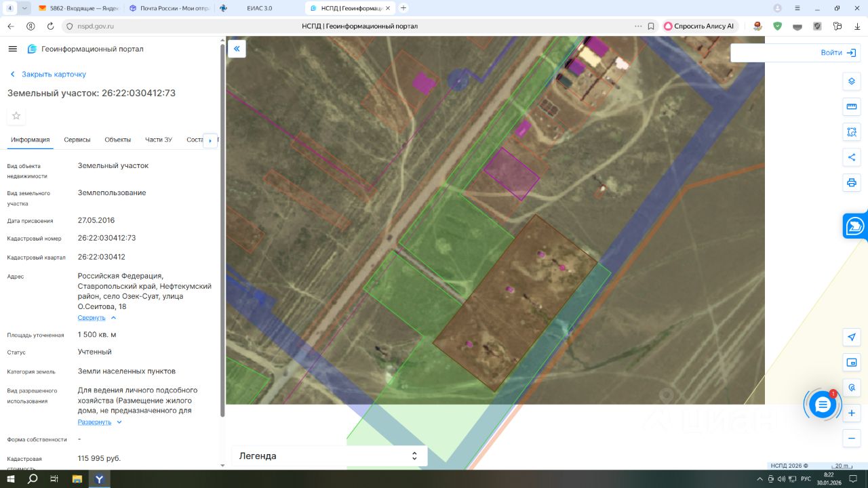Select cadastral quarter 26:22:030412 value
This screenshot has width=868, height=488.
point(102,257)
